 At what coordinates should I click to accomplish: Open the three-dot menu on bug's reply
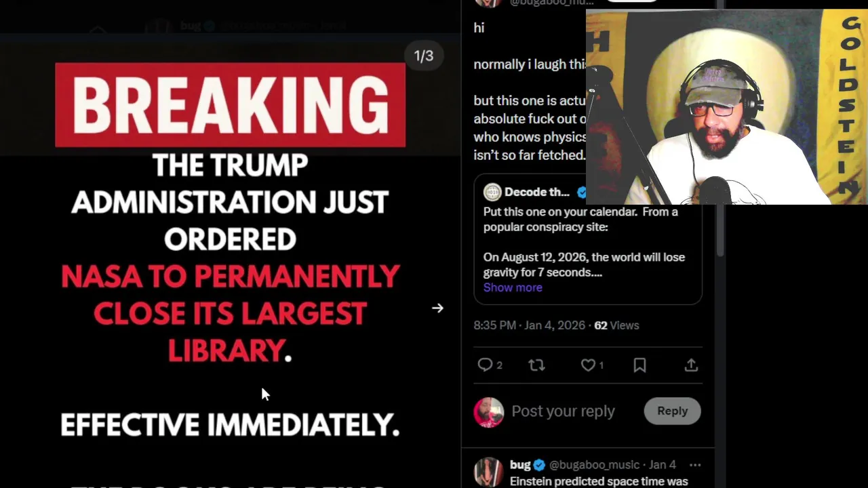coord(694,465)
